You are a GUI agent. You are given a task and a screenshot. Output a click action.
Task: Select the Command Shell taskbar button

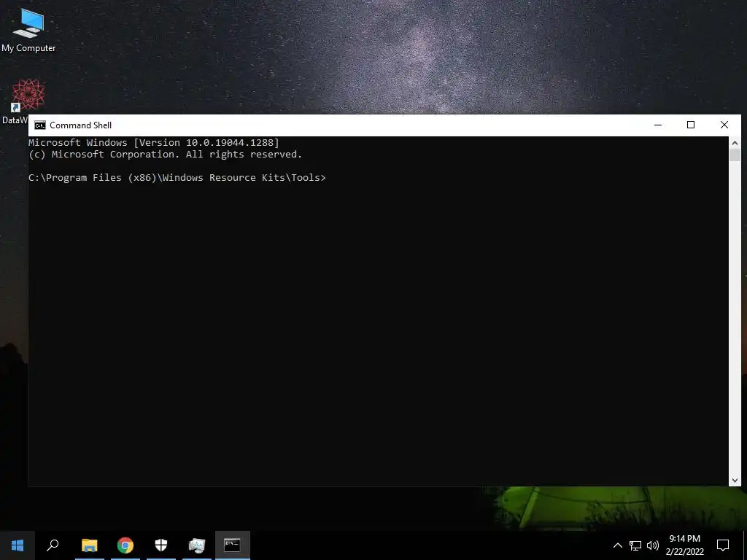pos(233,545)
